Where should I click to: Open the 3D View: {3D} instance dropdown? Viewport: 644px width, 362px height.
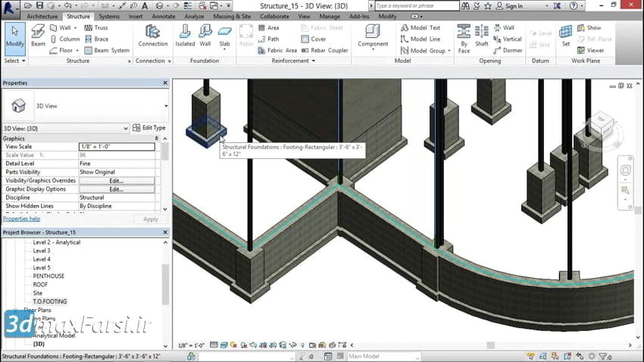click(x=126, y=129)
